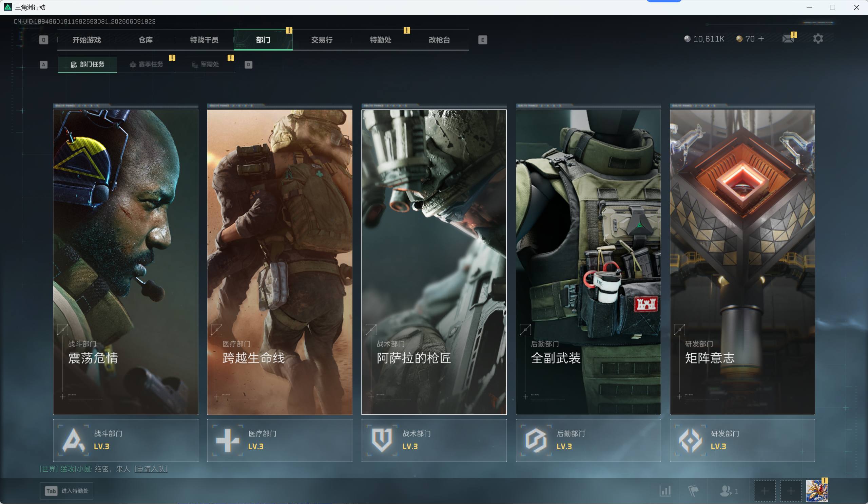
Task: Click the gold coin icon beside 70
Action: coord(739,39)
